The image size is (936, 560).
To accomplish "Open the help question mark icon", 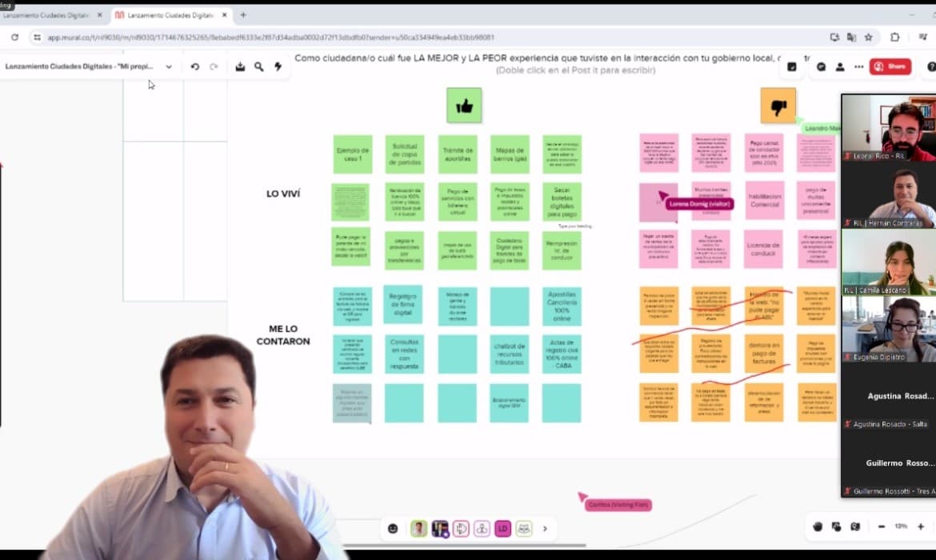I will [930, 67].
